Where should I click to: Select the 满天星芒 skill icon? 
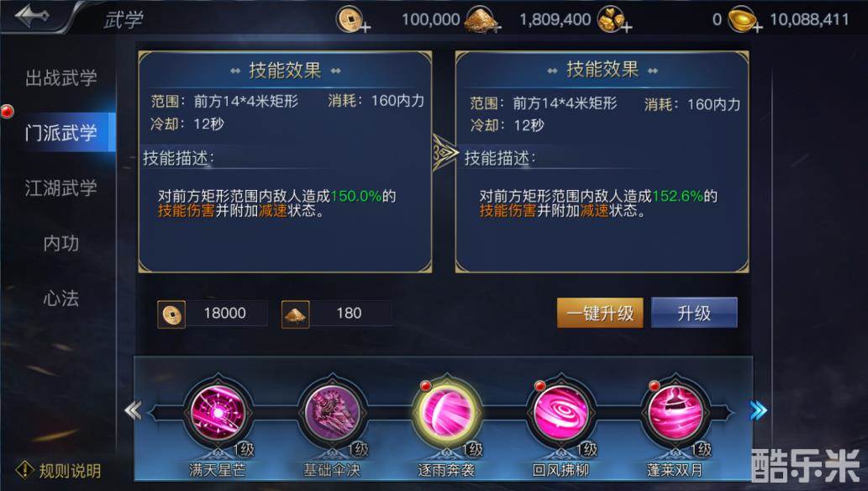(218, 413)
